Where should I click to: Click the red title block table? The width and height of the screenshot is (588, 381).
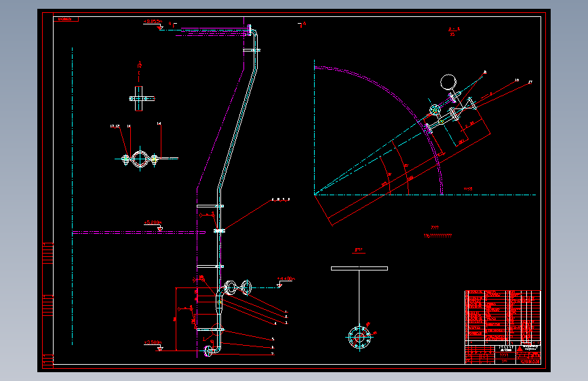coord(503,327)
